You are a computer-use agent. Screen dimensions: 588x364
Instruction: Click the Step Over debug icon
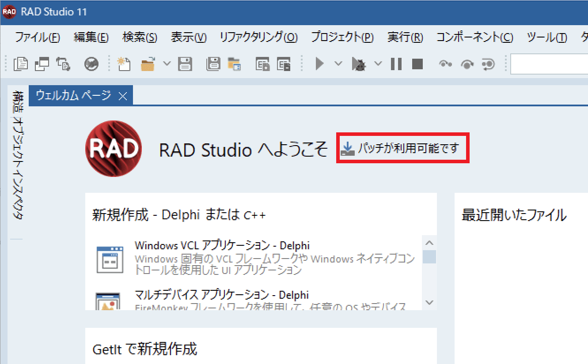tap(467, 64)
